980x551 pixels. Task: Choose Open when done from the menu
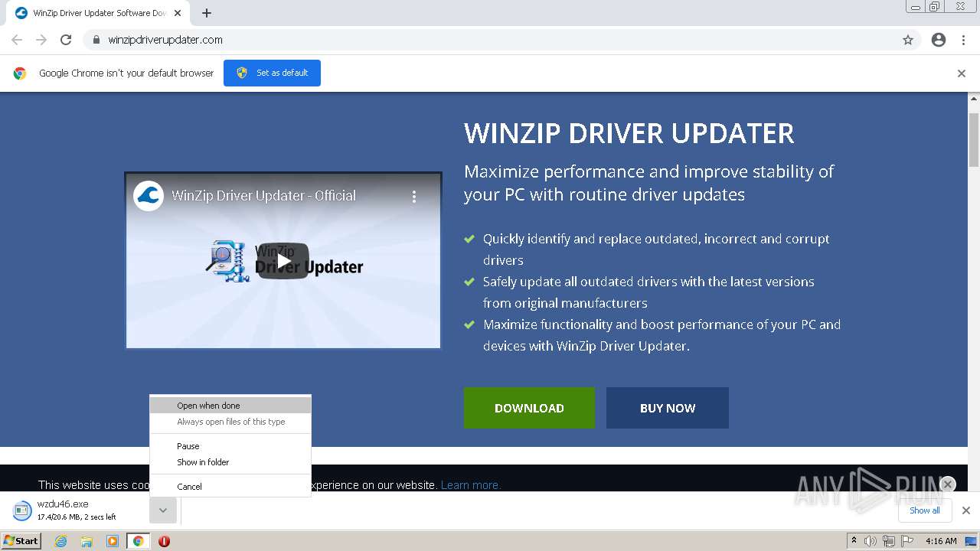(230, 406)
